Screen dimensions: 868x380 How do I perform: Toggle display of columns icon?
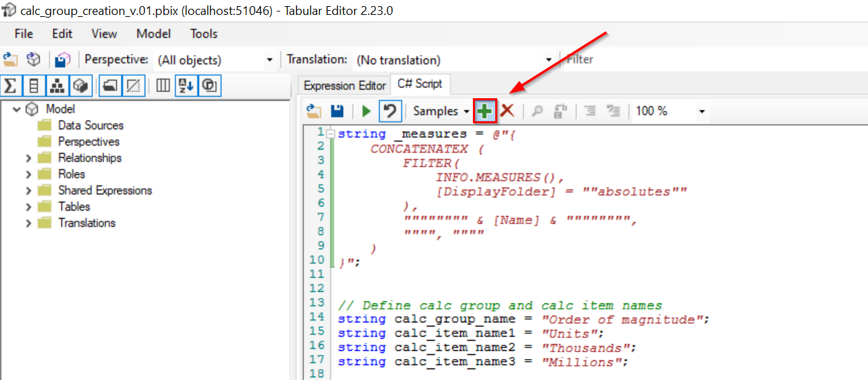click(34, 85)
